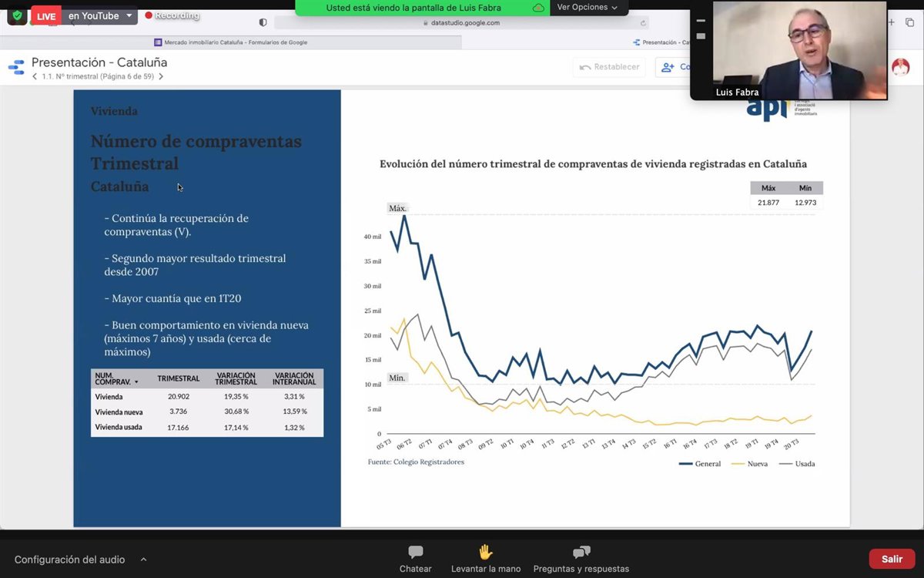Expand the Configuración del audio chevron
Image resolution: width=924 pixels, height=578 pixels.
[x=143, y=560]
